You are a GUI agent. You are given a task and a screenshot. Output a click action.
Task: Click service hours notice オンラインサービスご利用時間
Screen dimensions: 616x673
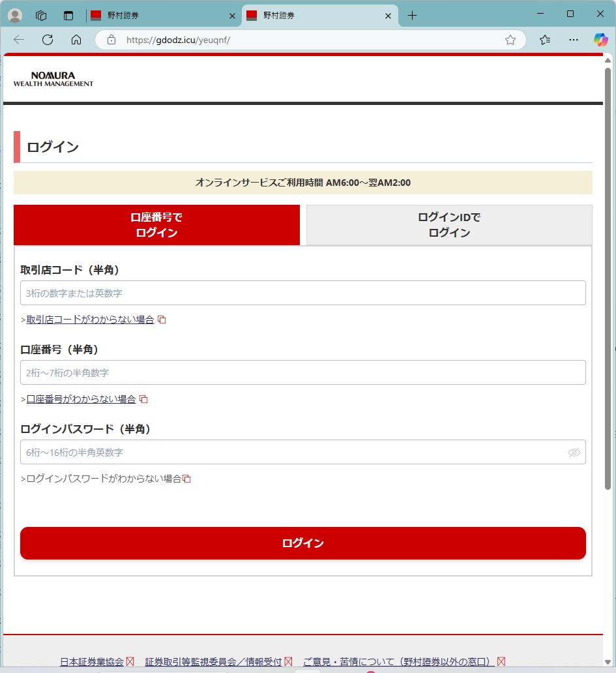[303, 183]
